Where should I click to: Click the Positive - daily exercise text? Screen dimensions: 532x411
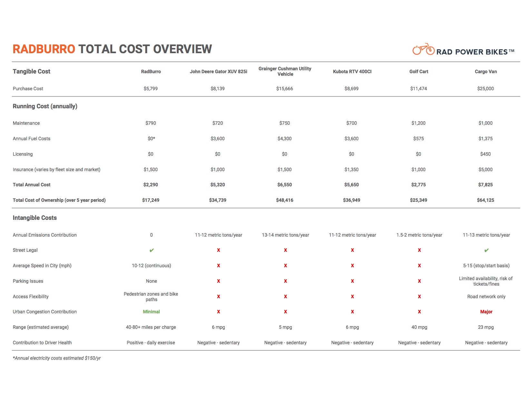pos(151,343)
